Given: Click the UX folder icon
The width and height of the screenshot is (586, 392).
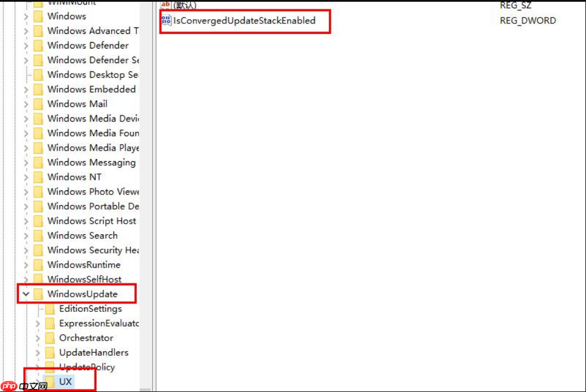Looking at the screenshot, I should pyautogui.click(x=50, y=381).
